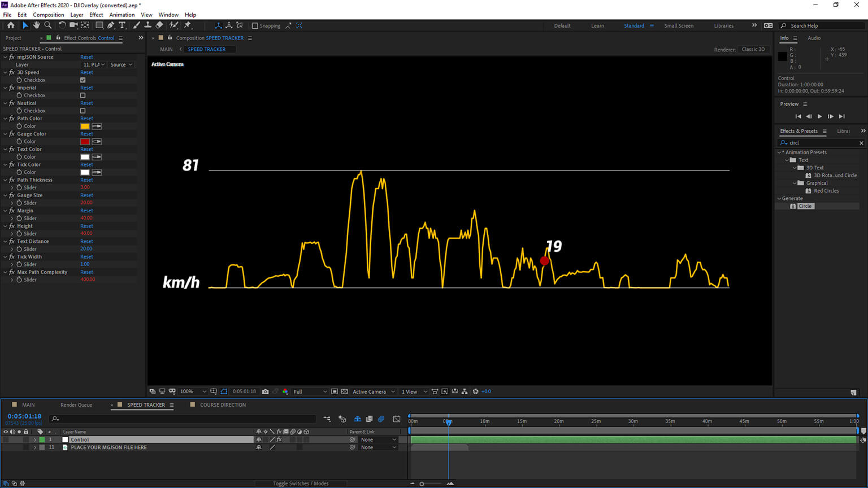Reset the Gauge Size effect
This screenshot has width=868, height=488.
[86, 195]
